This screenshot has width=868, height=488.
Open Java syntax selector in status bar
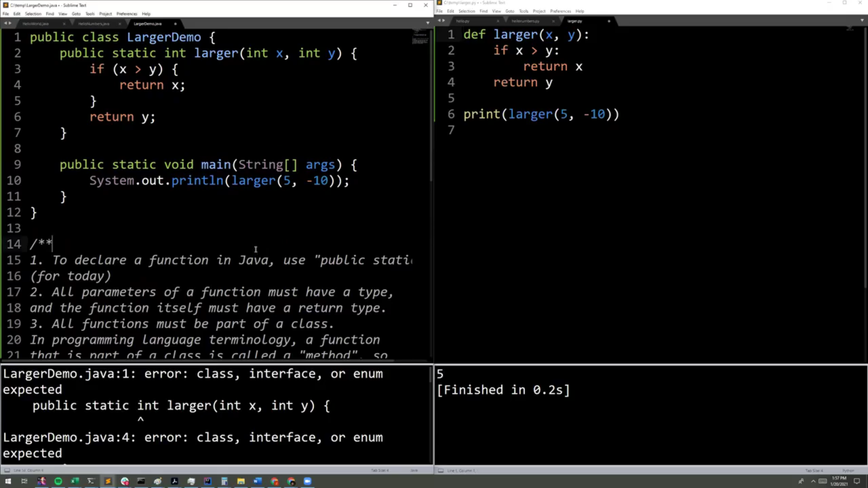[414, 470]
